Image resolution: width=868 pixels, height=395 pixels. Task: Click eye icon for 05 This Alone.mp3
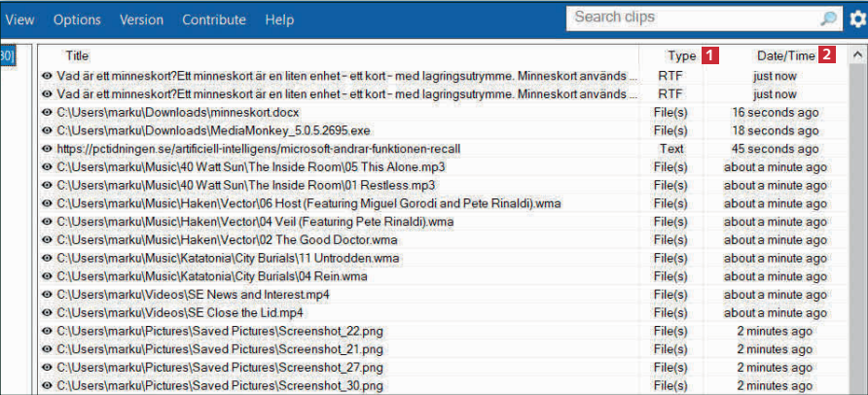[x=47, y=167]
